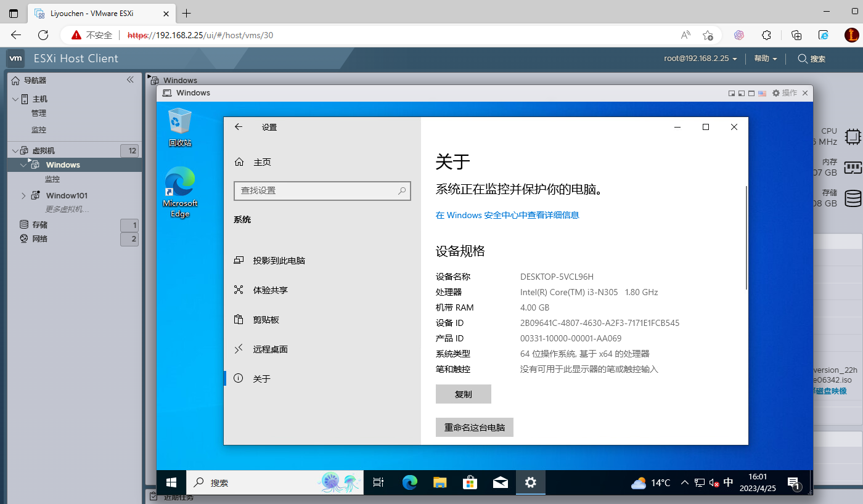Image resolution: width=863 pixels, height=504 pixels.
Task: Open Task View on guest taskbar
Action: pos(378,482)
